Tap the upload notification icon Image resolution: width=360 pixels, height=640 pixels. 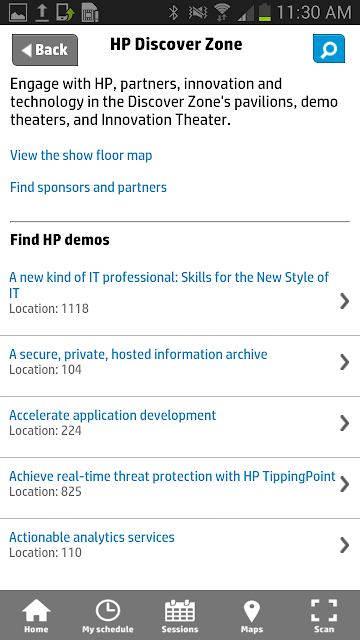click(x=41, y=12)
